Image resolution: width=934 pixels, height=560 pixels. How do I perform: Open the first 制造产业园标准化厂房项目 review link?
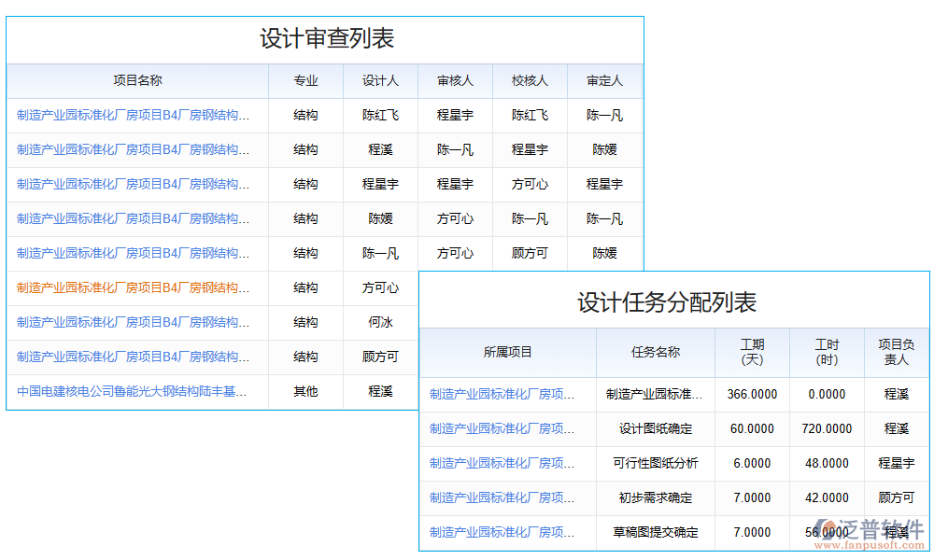(x=136, y=115)
